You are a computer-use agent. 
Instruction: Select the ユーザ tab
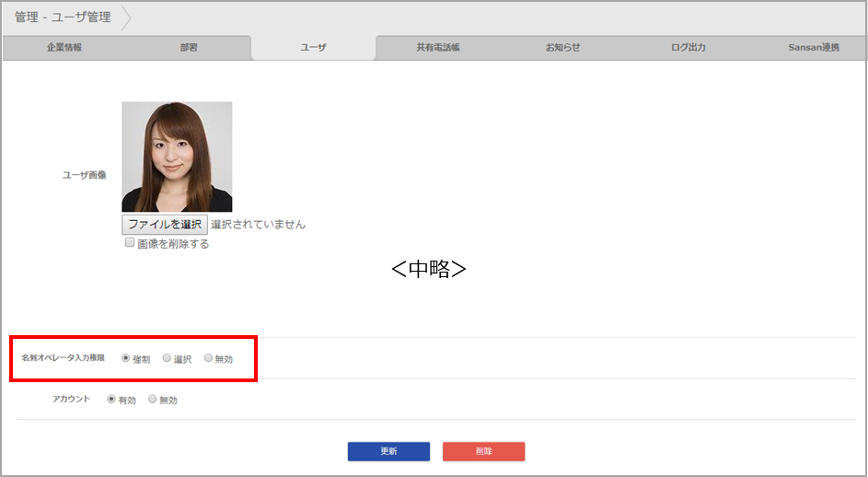(313, 47)
